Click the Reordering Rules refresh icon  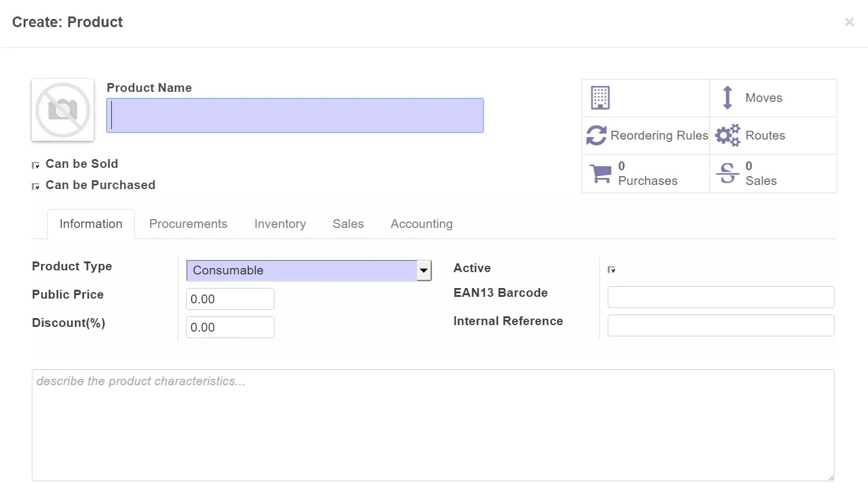click(596, 135)
